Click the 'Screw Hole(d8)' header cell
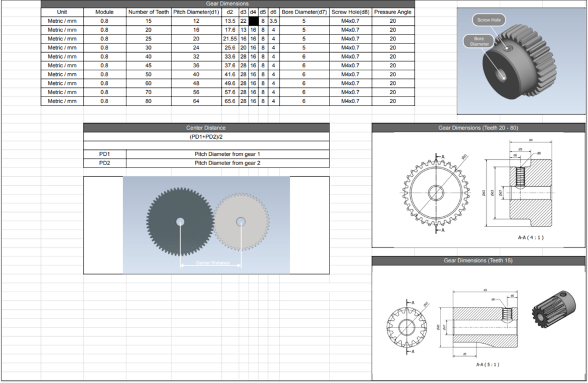Screen dimensions: 588x383 [x=350, y=12]
